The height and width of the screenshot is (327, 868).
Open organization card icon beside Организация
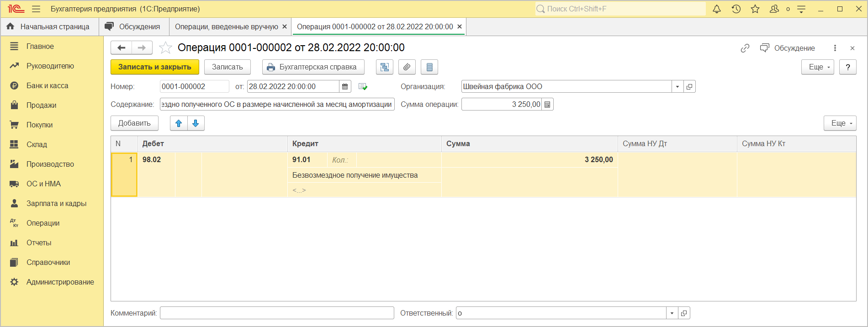689,86
